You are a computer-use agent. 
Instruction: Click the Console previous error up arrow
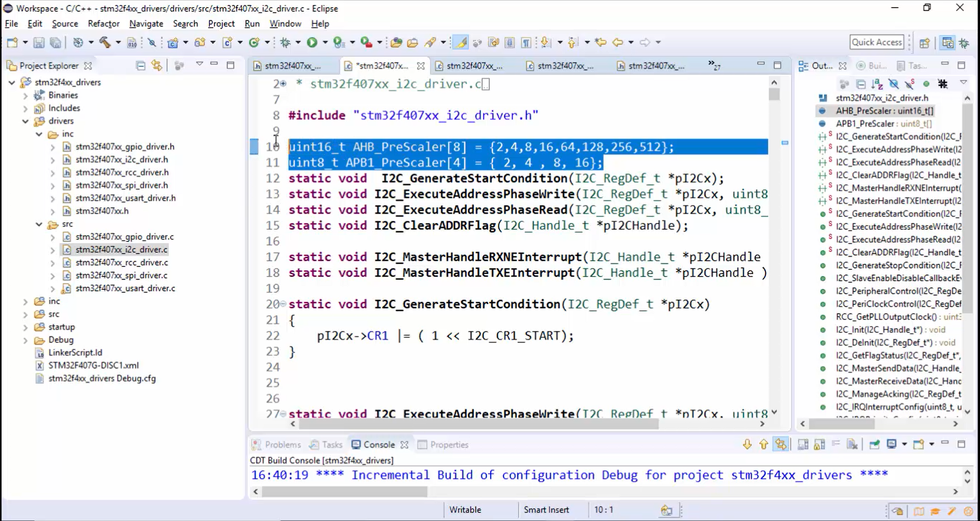[763, 444]
